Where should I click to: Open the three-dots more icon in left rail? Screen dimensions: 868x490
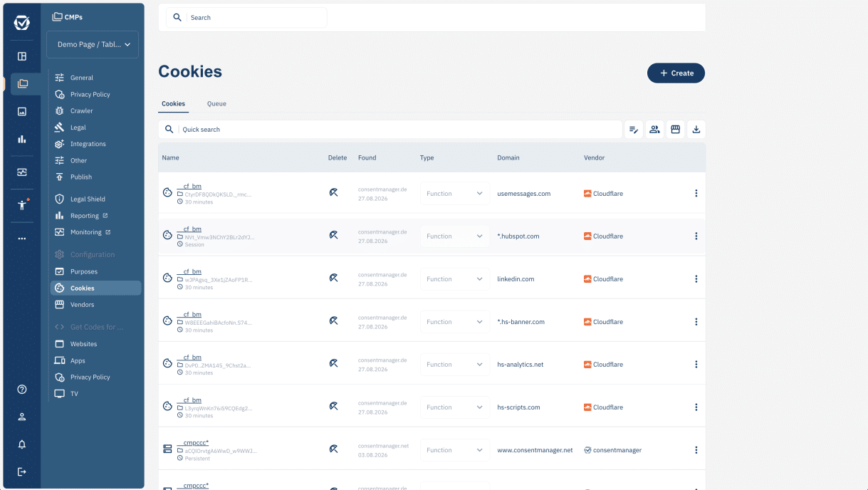tap(22, 239)
